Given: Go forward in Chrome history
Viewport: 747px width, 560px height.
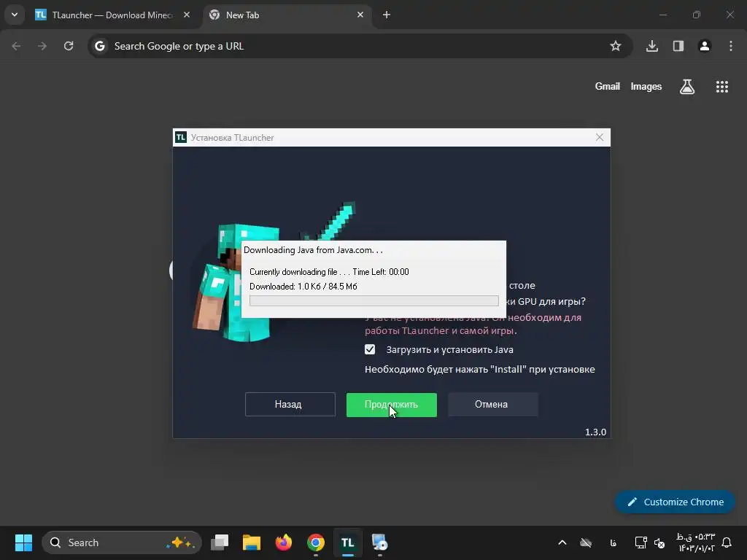Looking at the screenshot, I should click(x=42, y=46).
